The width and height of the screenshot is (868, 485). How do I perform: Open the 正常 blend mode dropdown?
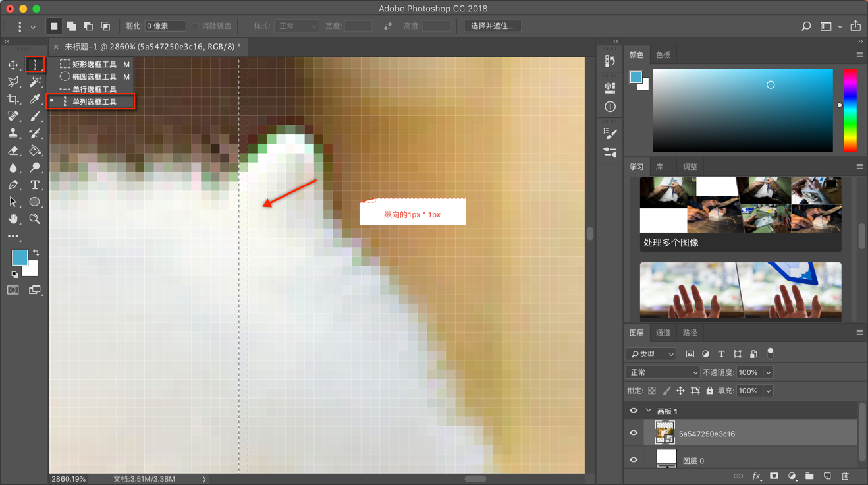tap(663, 372)
